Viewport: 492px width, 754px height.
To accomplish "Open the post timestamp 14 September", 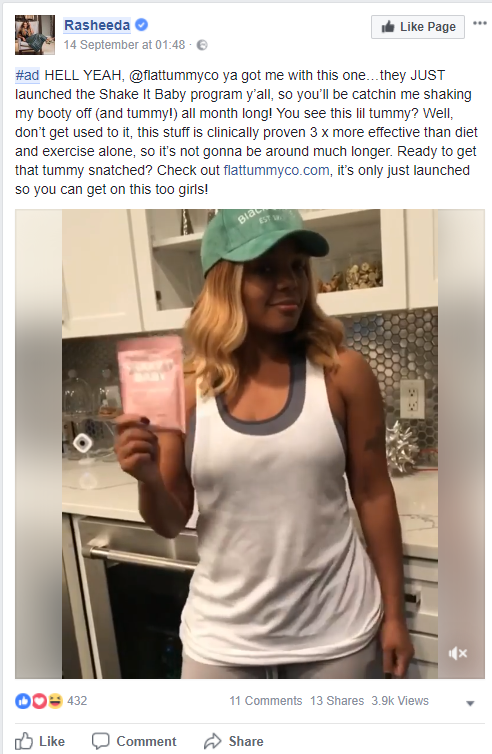I will [x=124, y=45].
